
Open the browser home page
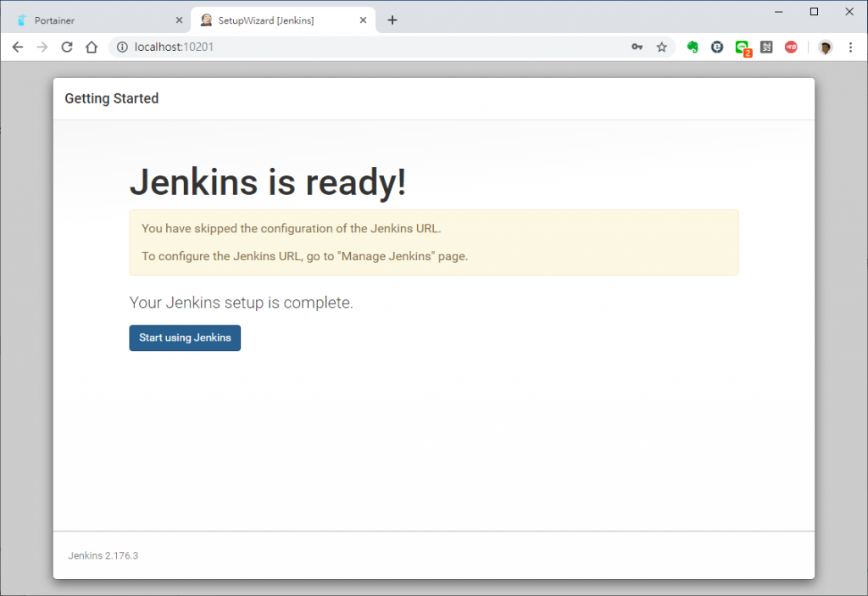(92, 47)
